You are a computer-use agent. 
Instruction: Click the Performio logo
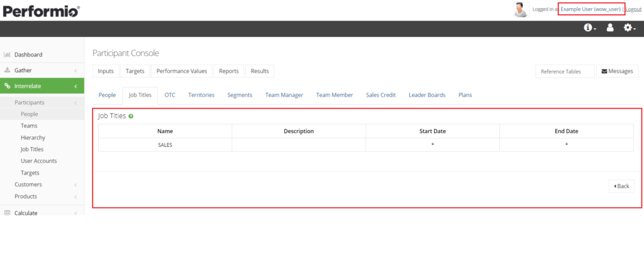pyautogui.click(x=41, y=10)
